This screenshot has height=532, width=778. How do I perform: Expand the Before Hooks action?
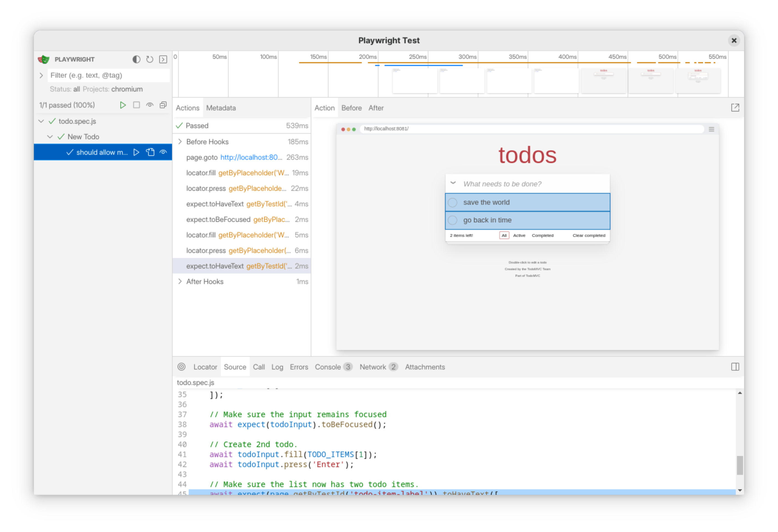pos(180,141)
